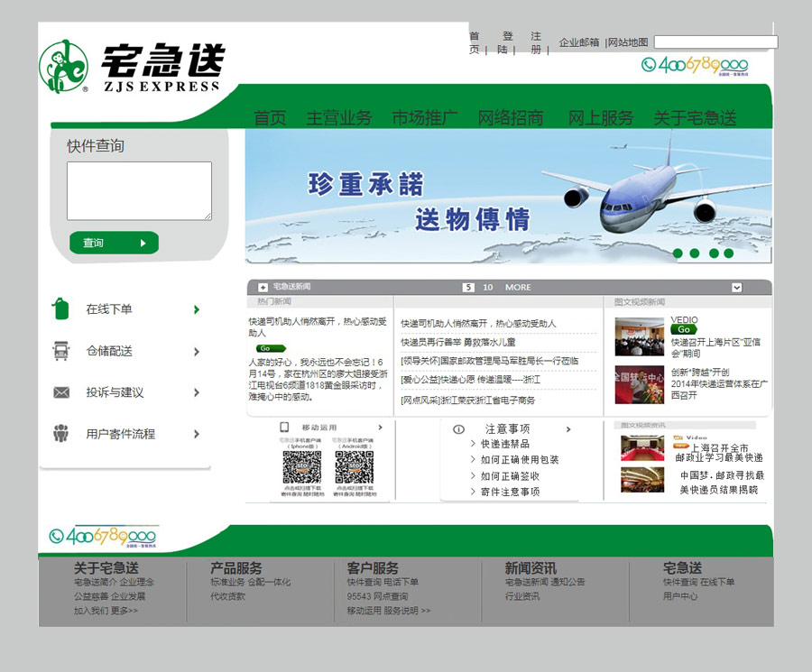This screenshot has height=672, width=812.
Task: Open the 快递违禁品 notice
Action: [505, 444]
